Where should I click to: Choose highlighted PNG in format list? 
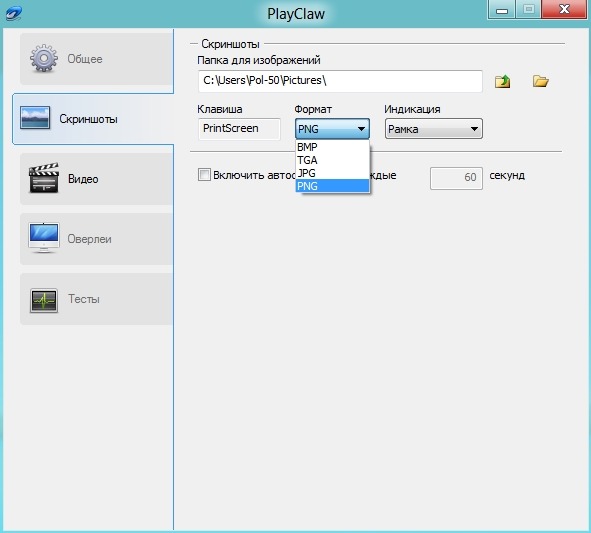pos(332,186)
